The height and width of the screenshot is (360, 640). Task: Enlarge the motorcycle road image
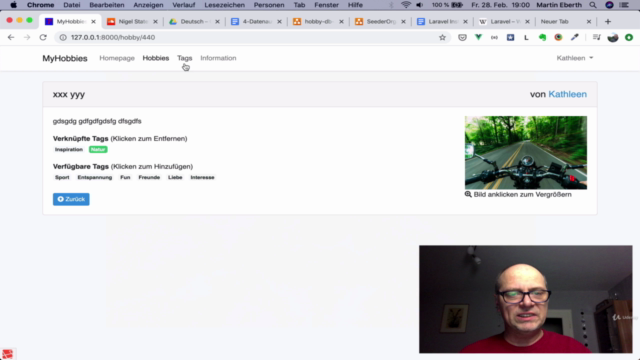(526, 153)
